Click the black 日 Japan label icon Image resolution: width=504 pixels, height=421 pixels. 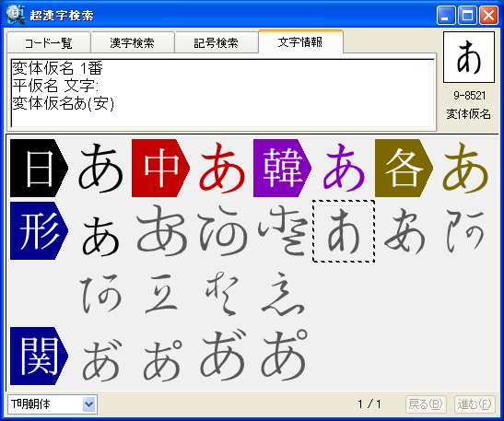tap(39, 168)
